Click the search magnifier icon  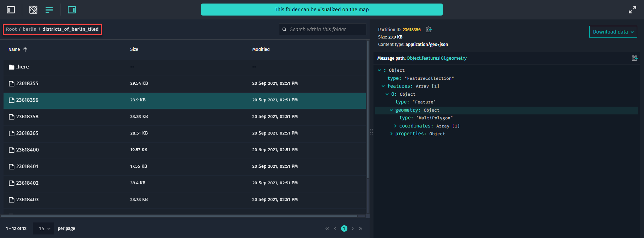tap(284, 29)
